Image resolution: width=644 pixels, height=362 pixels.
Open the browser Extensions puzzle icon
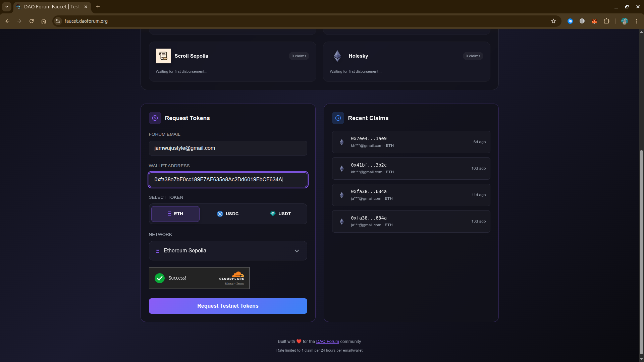click(x=606, y=21)
